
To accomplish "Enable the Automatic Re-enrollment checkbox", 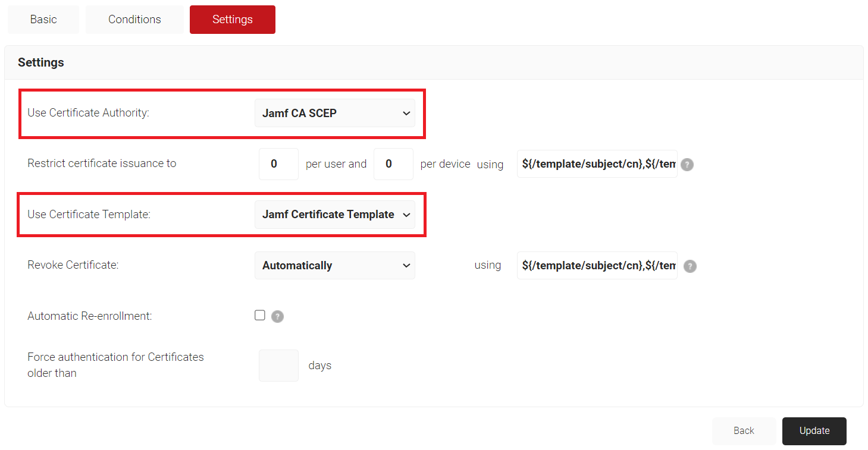I will [x=260, y=315].
